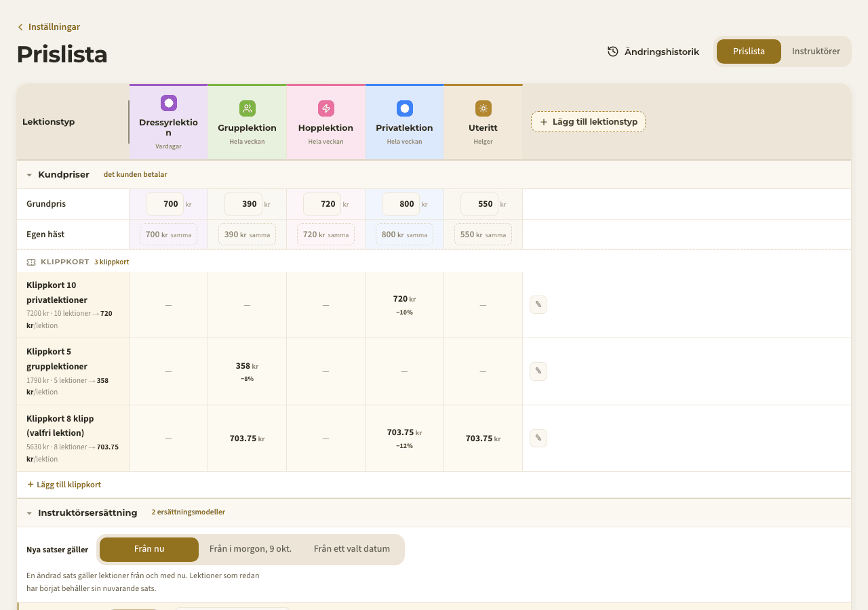Collapse the Kundpriser section
Viewport: 868px width, 610px height.
click(x=29, y=175)
